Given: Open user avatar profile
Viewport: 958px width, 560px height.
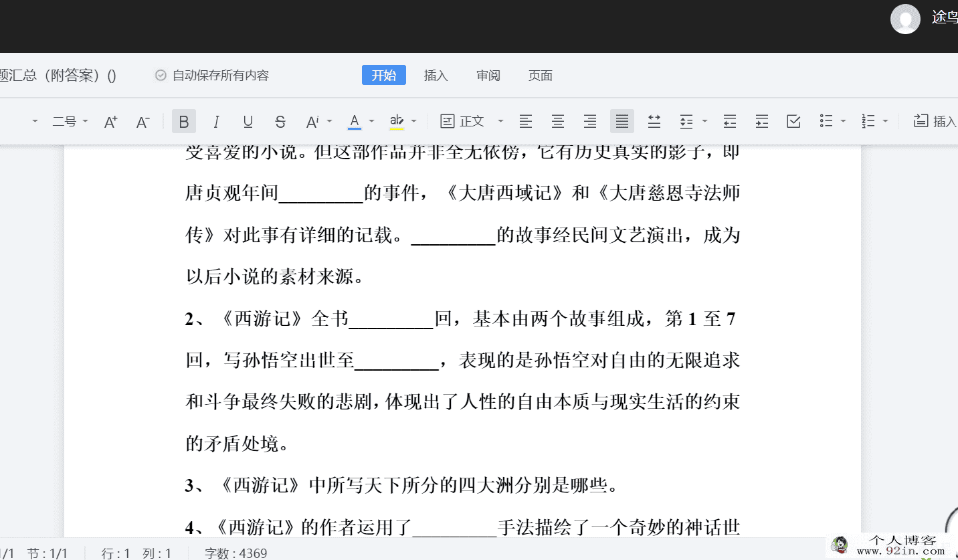Looking at the screenshot, I should [x=905, y=19].
